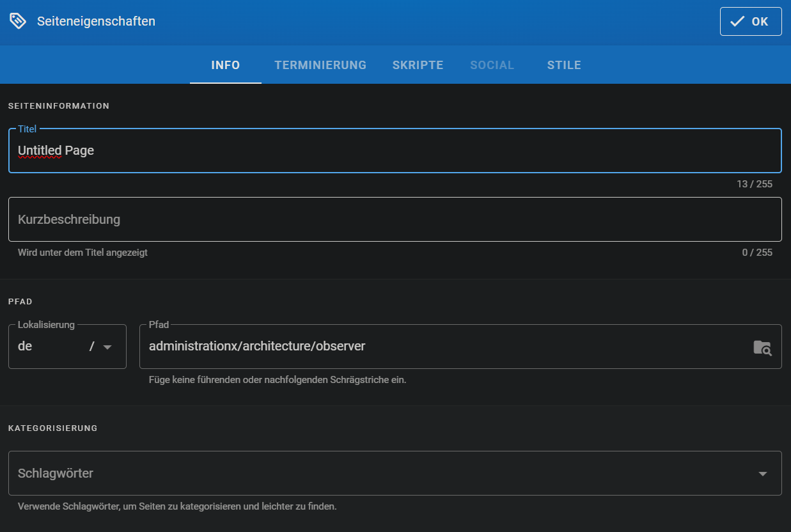Open the TERMINIERUNG tab

point(320,65)
